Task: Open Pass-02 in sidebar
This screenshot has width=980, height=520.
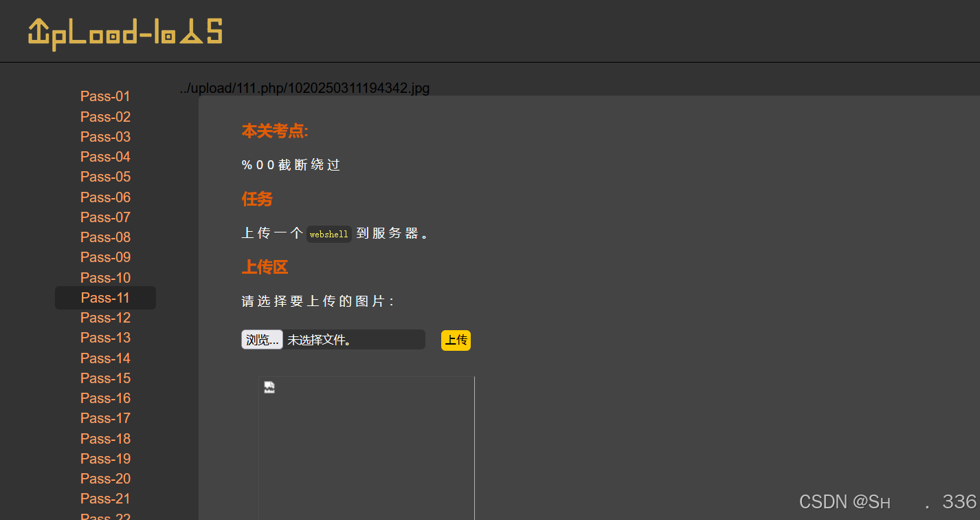Action: click(x=105, y=117)
